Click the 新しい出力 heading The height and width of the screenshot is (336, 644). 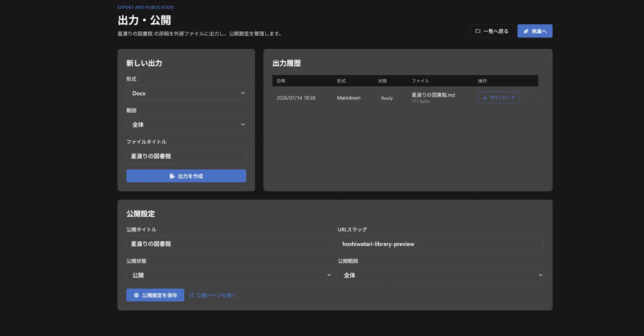point(144,63)
